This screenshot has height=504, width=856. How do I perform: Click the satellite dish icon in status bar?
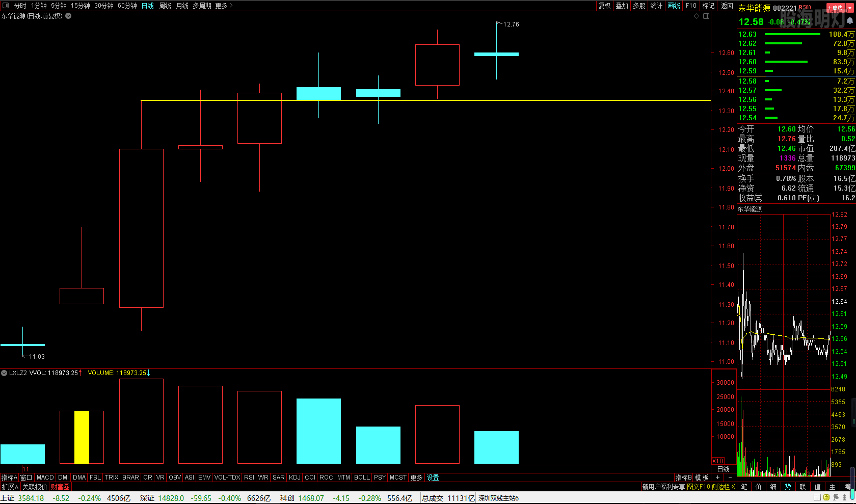[x=836, y=497]
